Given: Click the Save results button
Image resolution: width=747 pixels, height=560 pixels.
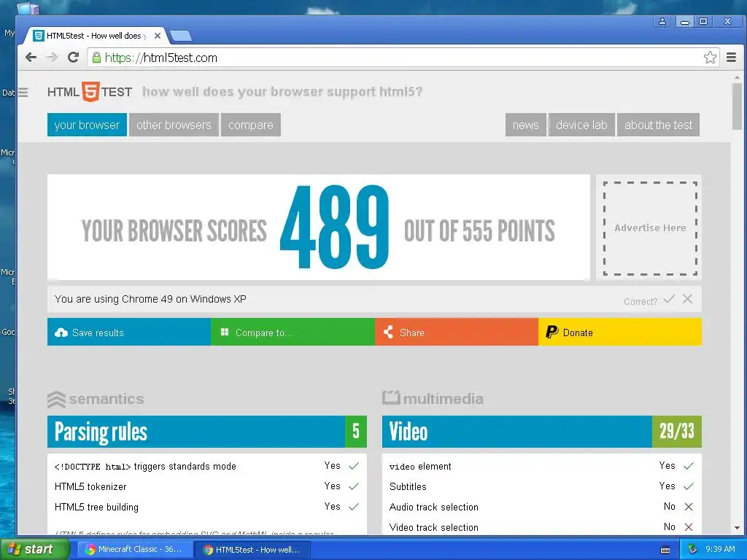Looking at the screenshot, I should pos(129,332).
